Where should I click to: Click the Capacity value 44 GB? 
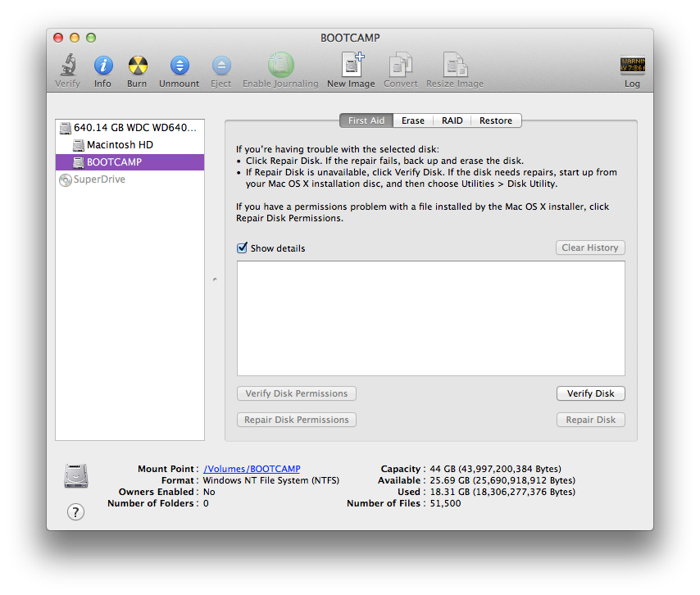pos(496,469)
